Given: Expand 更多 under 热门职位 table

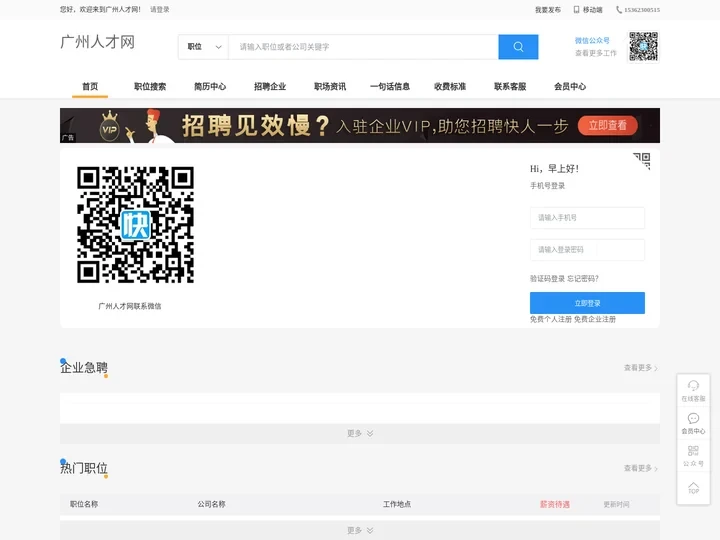Looking at the screenshot, I should pos(360,530).
